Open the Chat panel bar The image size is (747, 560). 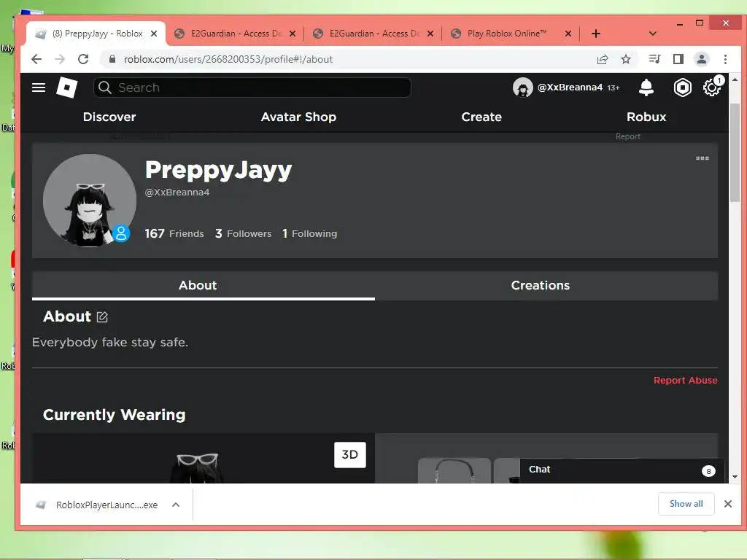tap(622, 470)
